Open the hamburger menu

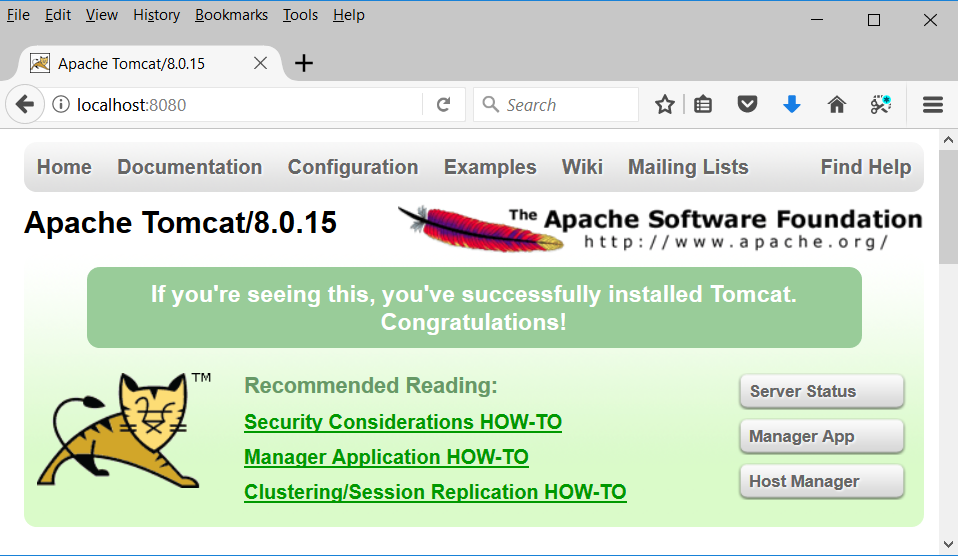pos(933,104)
